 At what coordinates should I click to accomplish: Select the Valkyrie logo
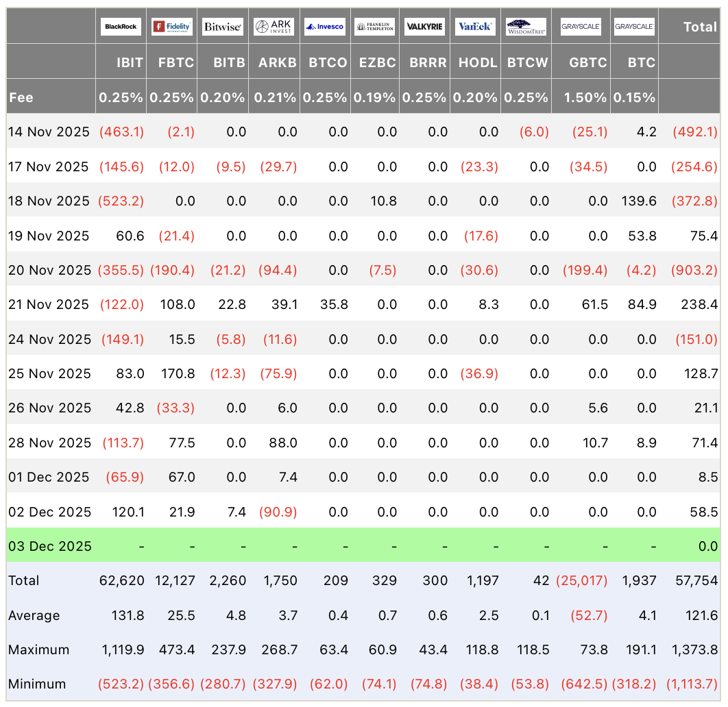pyautogui.click(x=425, y=27)
